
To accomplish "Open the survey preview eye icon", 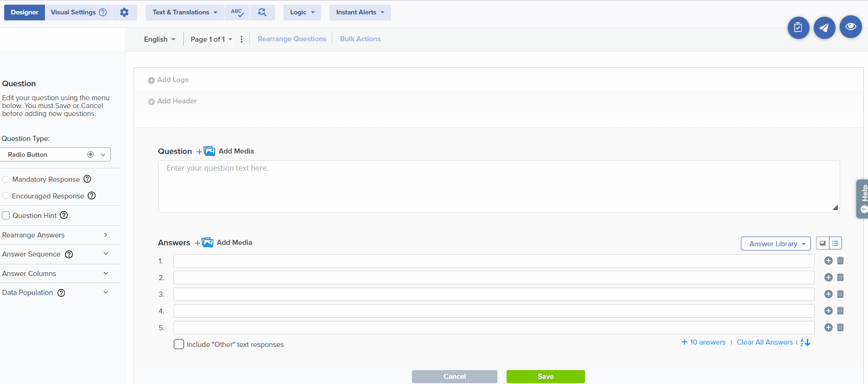I will [x=850, y=27].
